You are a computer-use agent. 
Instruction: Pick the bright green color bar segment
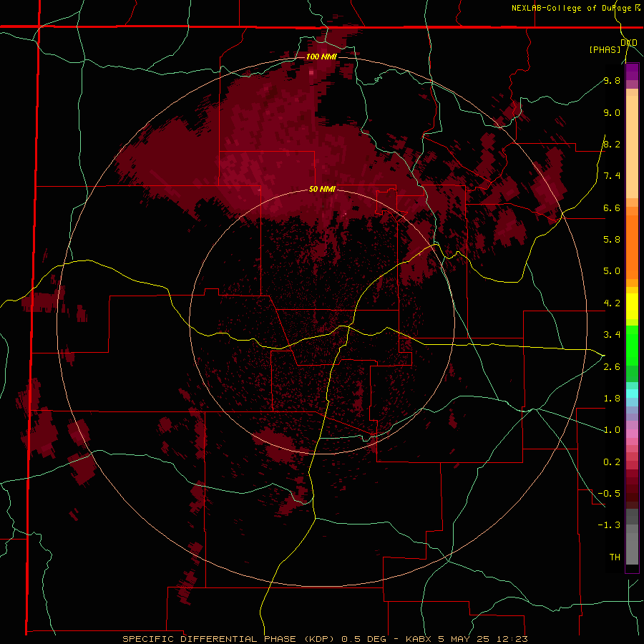(x=632, y=346)
